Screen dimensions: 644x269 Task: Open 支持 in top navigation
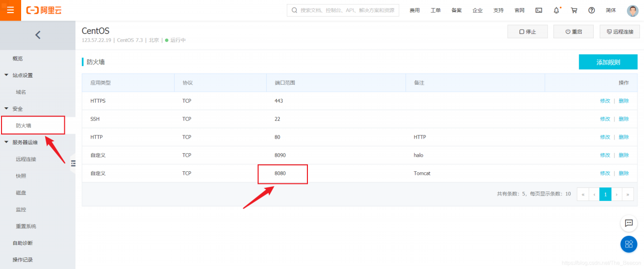(499, 10)
